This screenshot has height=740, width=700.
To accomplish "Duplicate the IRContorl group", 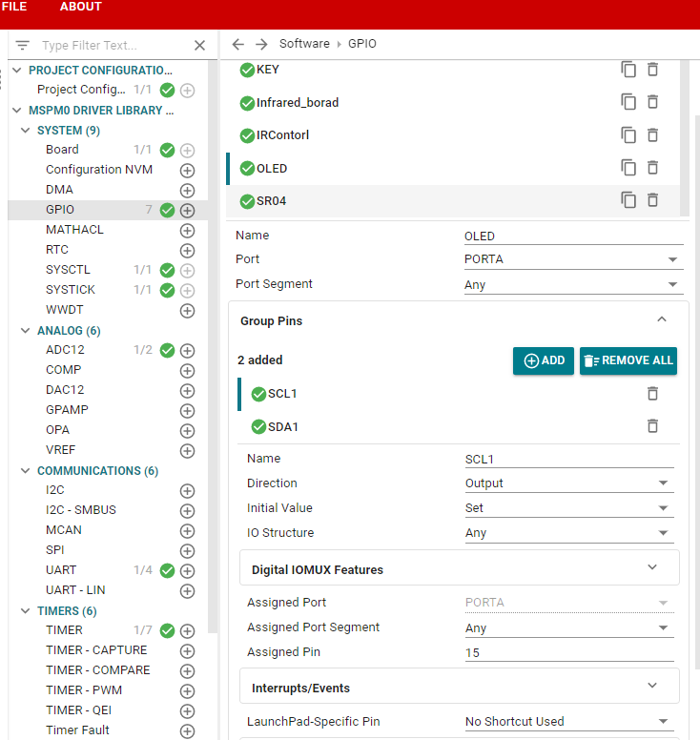I will pyautogui.click(x=628, y=135).
